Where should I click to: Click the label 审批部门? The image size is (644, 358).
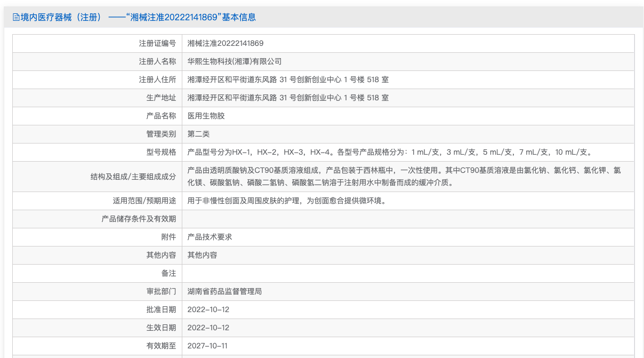tap(161, 291)
